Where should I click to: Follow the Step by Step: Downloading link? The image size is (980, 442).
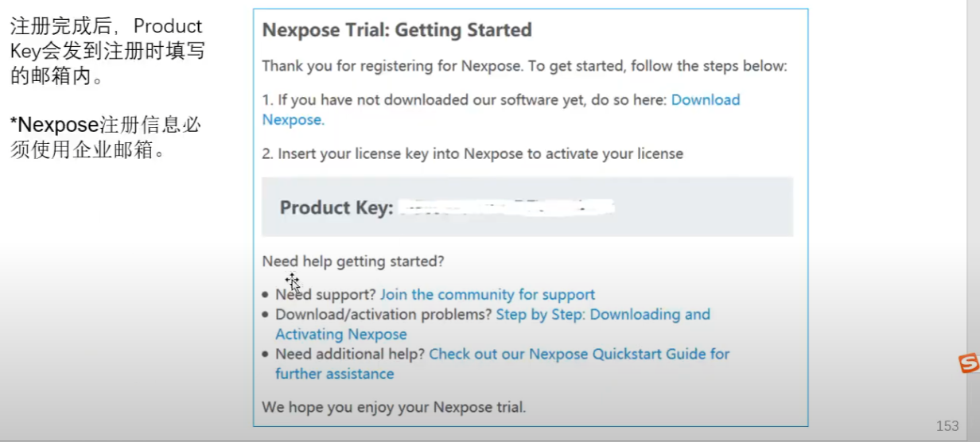603,315
